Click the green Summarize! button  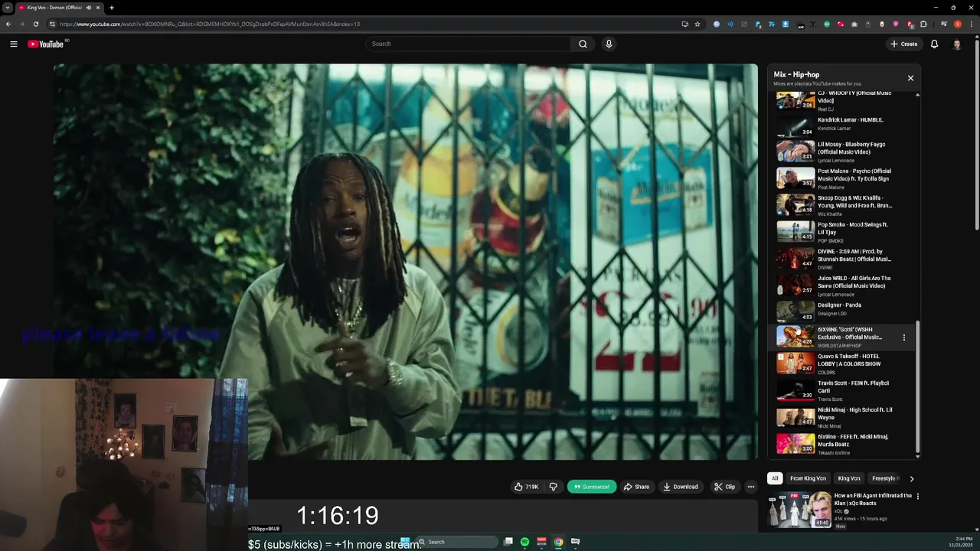click(592, 487)
